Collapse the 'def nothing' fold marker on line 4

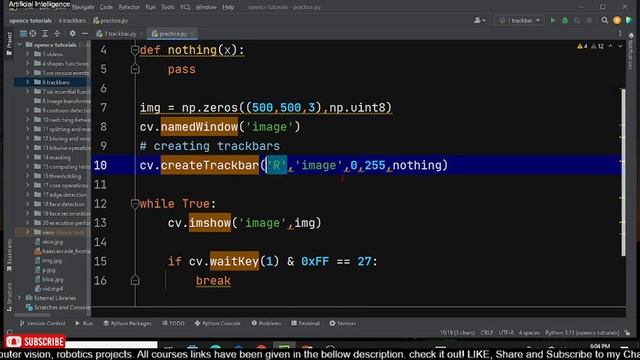click(x=135, y=50)
